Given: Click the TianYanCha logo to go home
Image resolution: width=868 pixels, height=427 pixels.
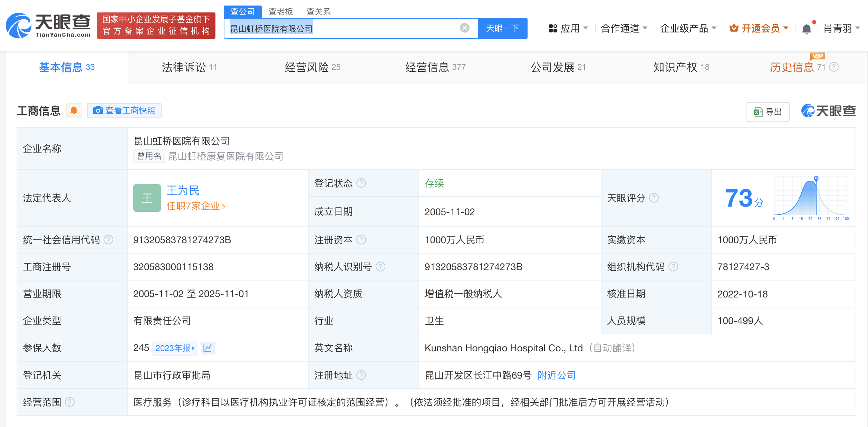Looking at the screenshot, I should click(x=48, y=26).
